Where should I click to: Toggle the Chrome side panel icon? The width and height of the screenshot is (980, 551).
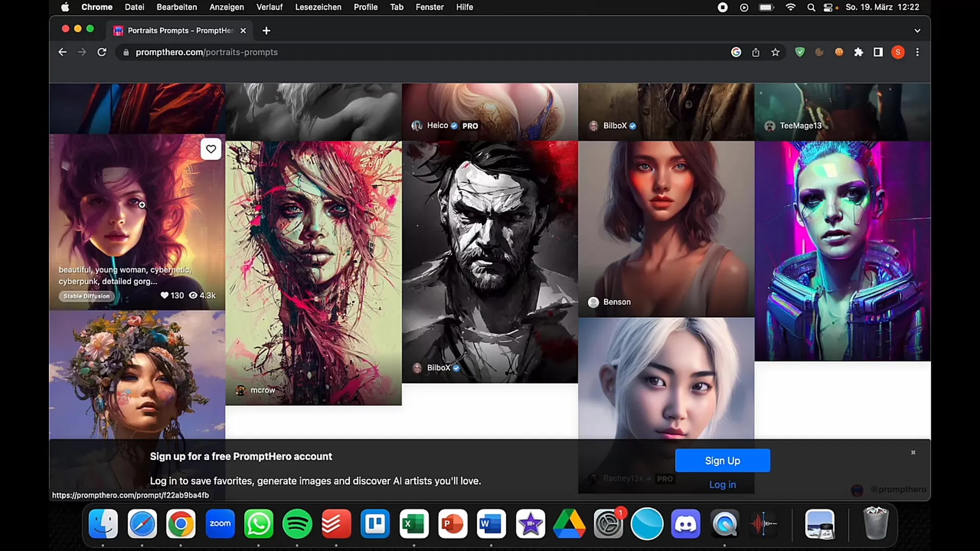pos(878,52)
